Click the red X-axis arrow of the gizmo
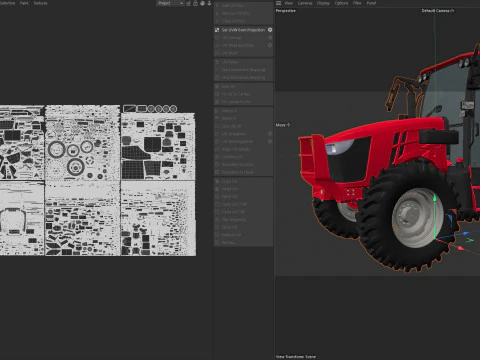The image size is (480, 360). tap(460, 248)
